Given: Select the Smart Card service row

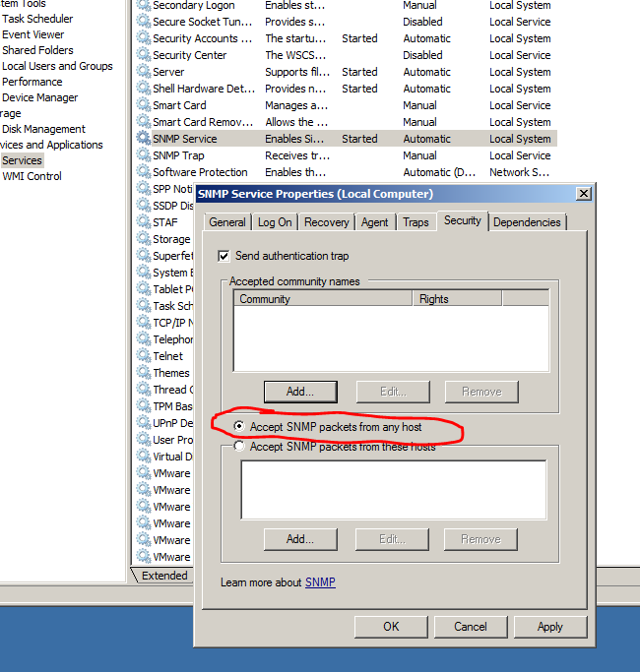Looking at the screenshot, I should click(x=346, y=105).
